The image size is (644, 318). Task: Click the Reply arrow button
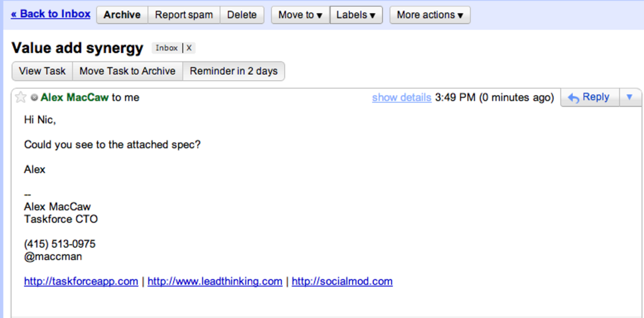[588, 97]
